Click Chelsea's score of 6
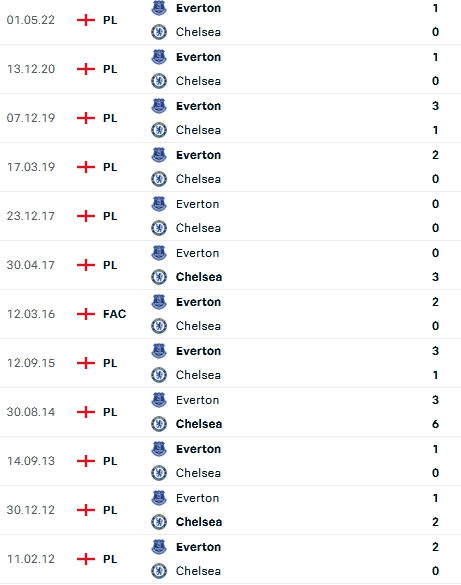 [435, 424]
